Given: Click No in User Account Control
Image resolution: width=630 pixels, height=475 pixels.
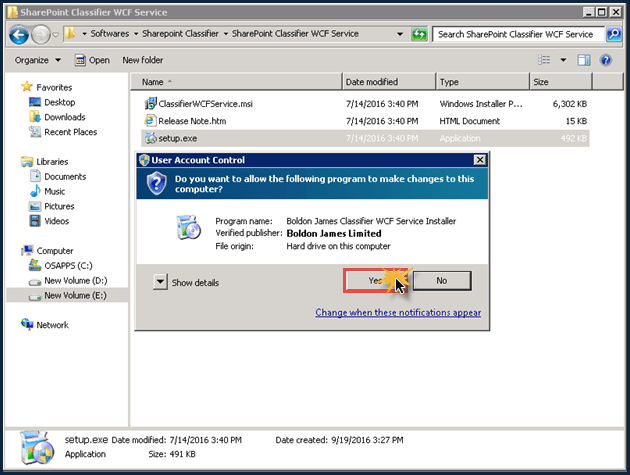Looking at the screenshot, I should [x=442, y=280].
